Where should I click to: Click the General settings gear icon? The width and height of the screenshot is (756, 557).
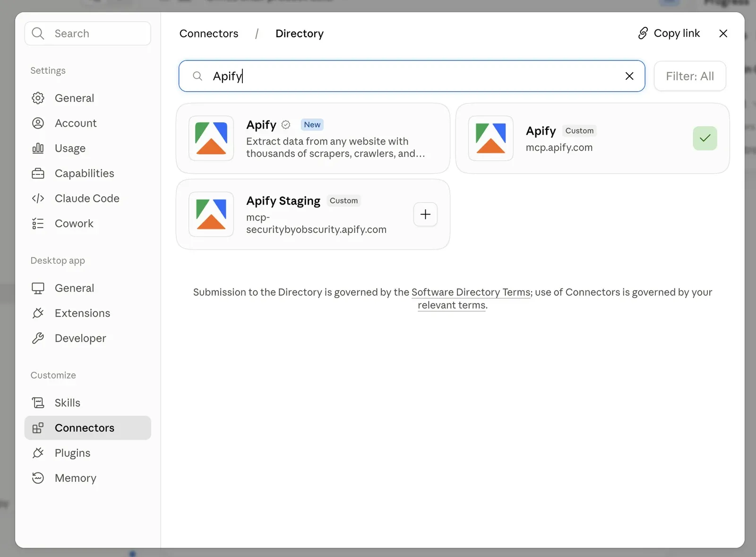[x=38, y=98]
